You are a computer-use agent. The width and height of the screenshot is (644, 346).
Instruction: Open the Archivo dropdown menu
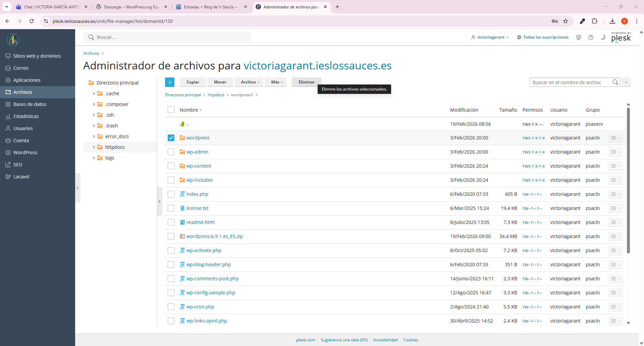point(250,82)
